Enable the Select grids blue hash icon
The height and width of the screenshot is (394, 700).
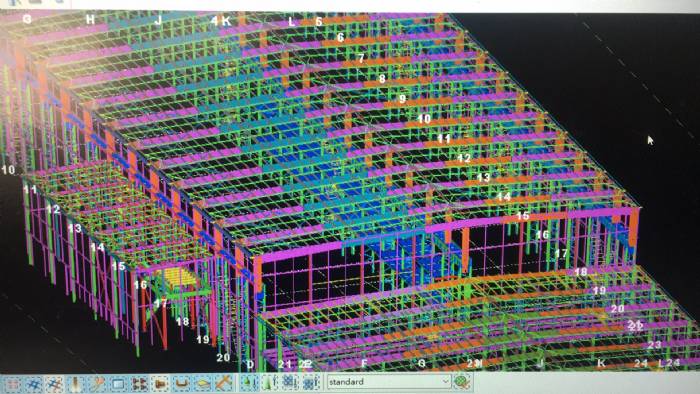click(x=33, y=383)
